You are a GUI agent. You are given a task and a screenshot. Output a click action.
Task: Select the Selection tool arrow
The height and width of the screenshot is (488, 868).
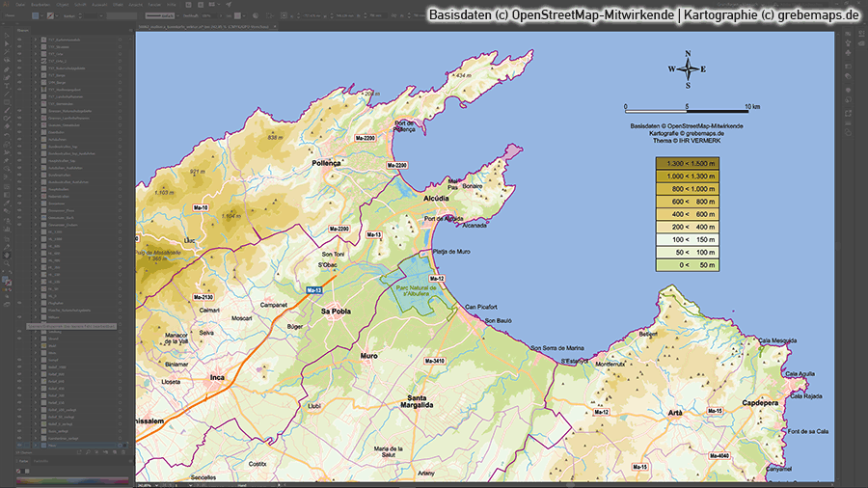[7, 37]
